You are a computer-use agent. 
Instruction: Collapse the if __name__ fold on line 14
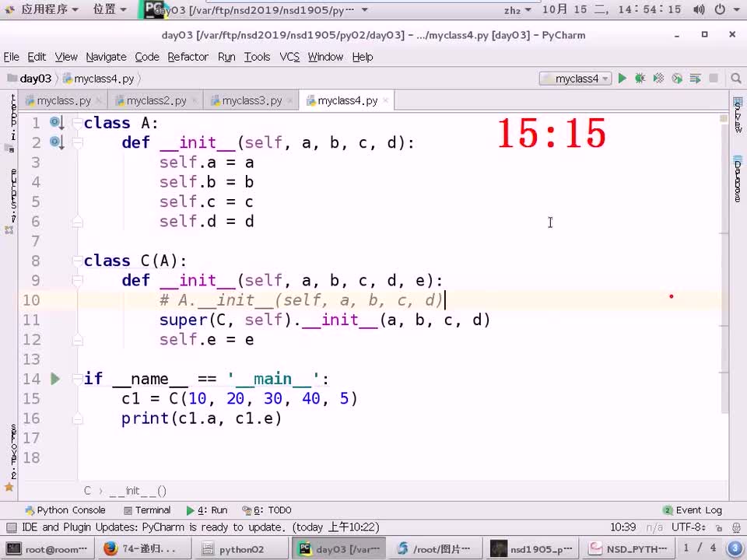(x=78, y=379)
